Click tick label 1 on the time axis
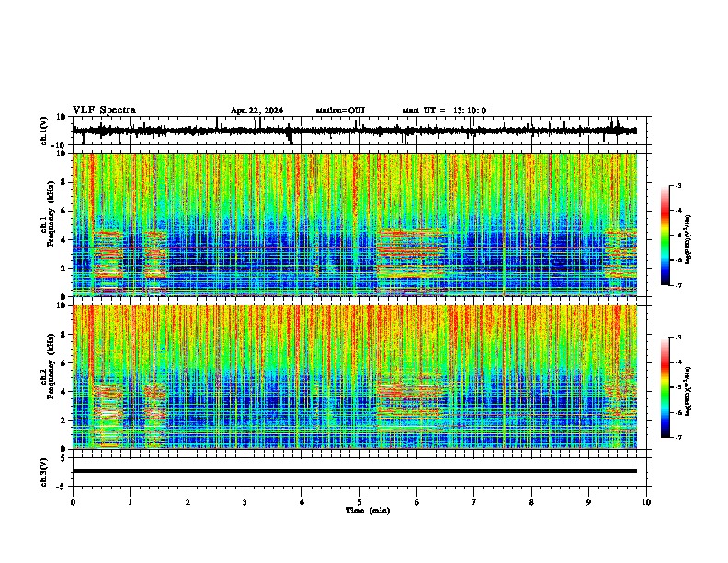728x563 pixels. point(130,502)
